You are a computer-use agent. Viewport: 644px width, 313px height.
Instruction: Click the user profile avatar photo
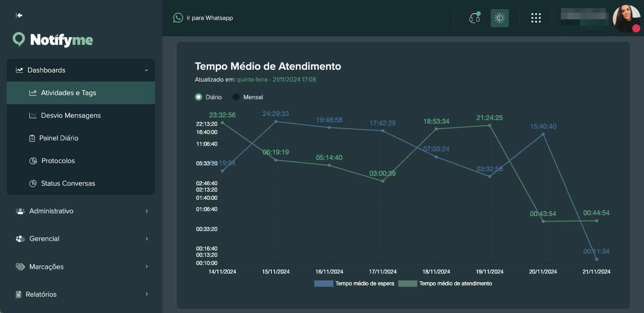tap(626, 18)
